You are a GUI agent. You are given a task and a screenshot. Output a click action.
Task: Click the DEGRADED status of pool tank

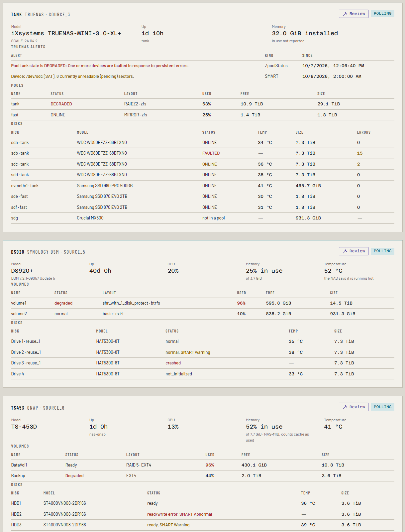pyautogui.click(x=61, y=104)
